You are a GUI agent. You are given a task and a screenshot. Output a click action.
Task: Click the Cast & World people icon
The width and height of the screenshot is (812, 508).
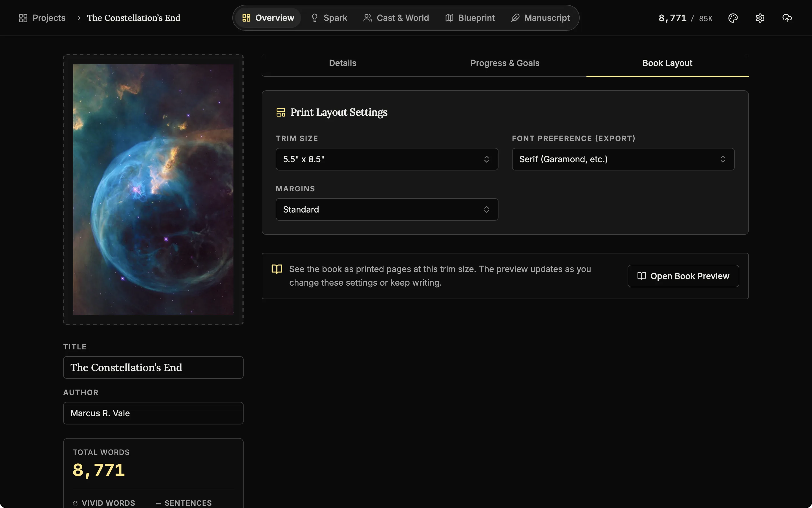click(x=367, y=18)
